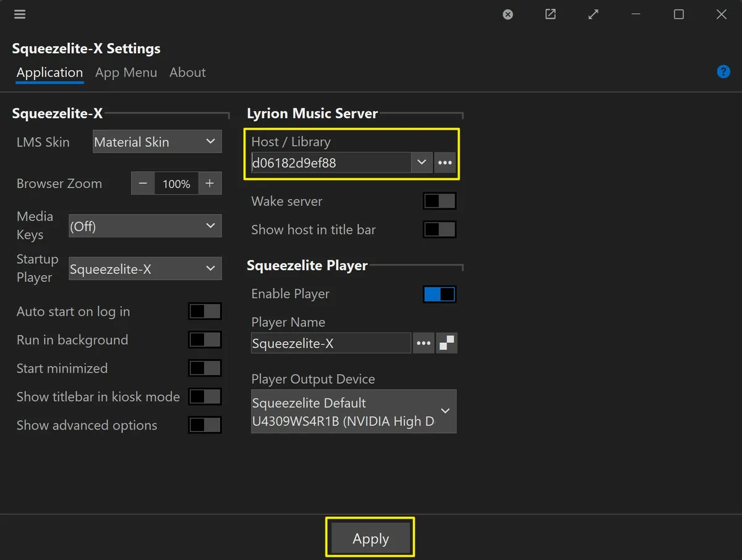Screen dimensions: 742x560
Task: Disable the Enable Player switch
Action: point(440,294)
